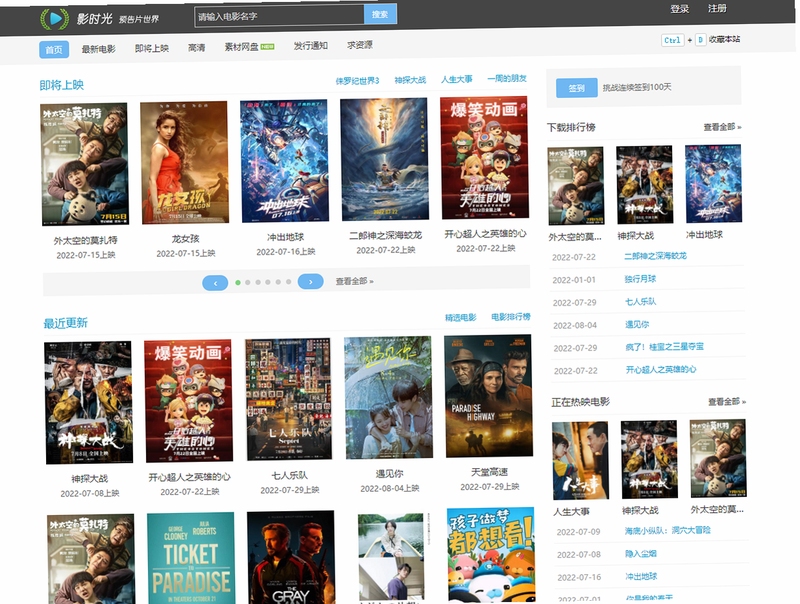The width and height of the screenshot is (800, 604).
Task: Go to previous slide with left carousel arrow
Action: pos(215,283)
